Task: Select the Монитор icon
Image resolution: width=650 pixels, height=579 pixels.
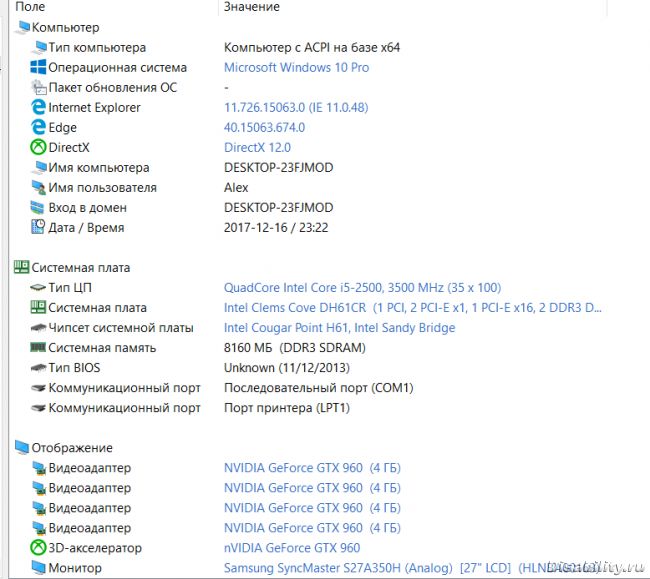Action: coord(39,568)
